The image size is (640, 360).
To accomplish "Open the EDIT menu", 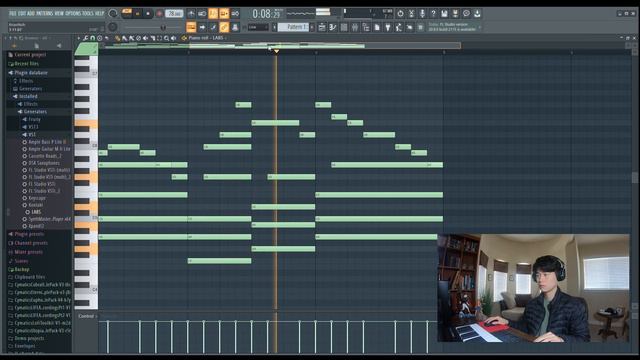I will pyautogui.click(x=22, y=13).
